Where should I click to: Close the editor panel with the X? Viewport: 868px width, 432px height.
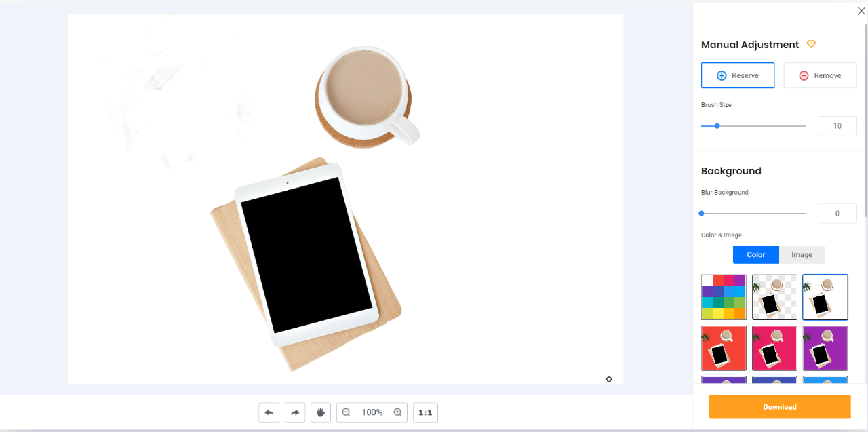(861, 11)
